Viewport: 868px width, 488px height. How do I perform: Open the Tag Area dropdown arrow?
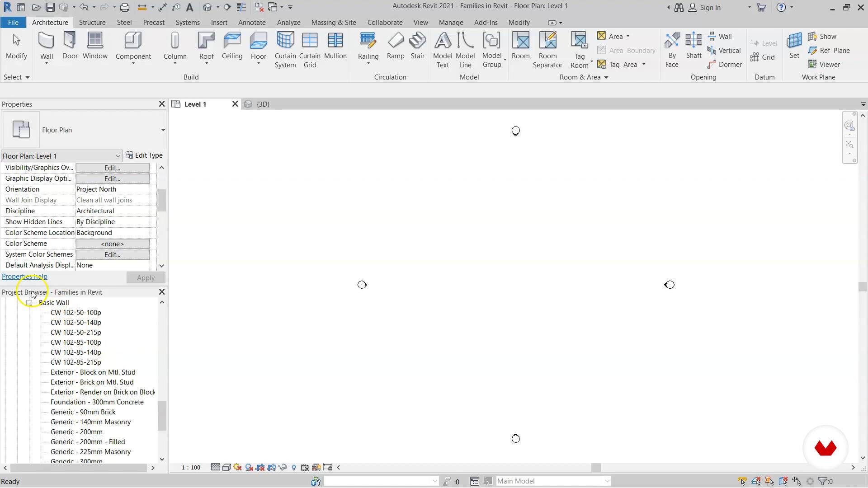(x=644, y=65)
